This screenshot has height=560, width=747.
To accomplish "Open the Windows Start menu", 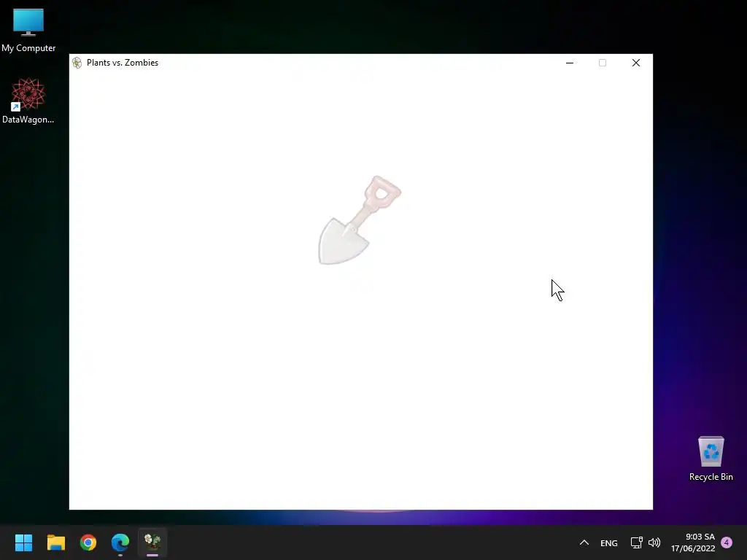I will (x=24, y=542).
